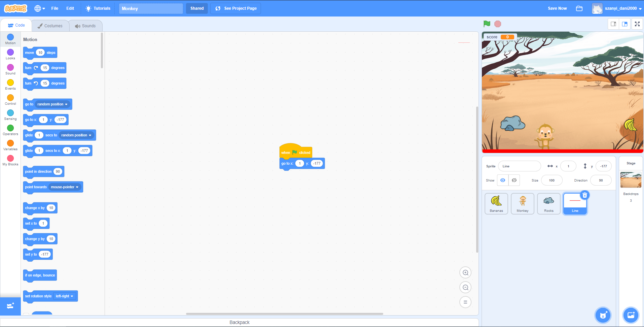Switch to the Costumes tab
The width and height of the screenshot is (644, 327).
click(x=50, y=26)
